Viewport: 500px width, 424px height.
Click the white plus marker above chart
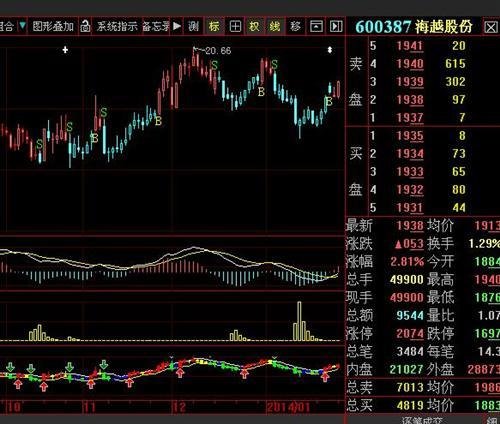pyautogui.click(x=65, y=50)
